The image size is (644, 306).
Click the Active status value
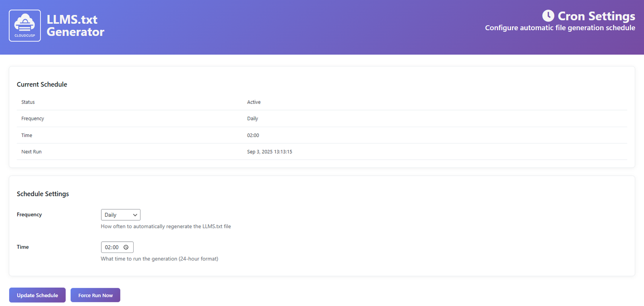tap(254, 102)
